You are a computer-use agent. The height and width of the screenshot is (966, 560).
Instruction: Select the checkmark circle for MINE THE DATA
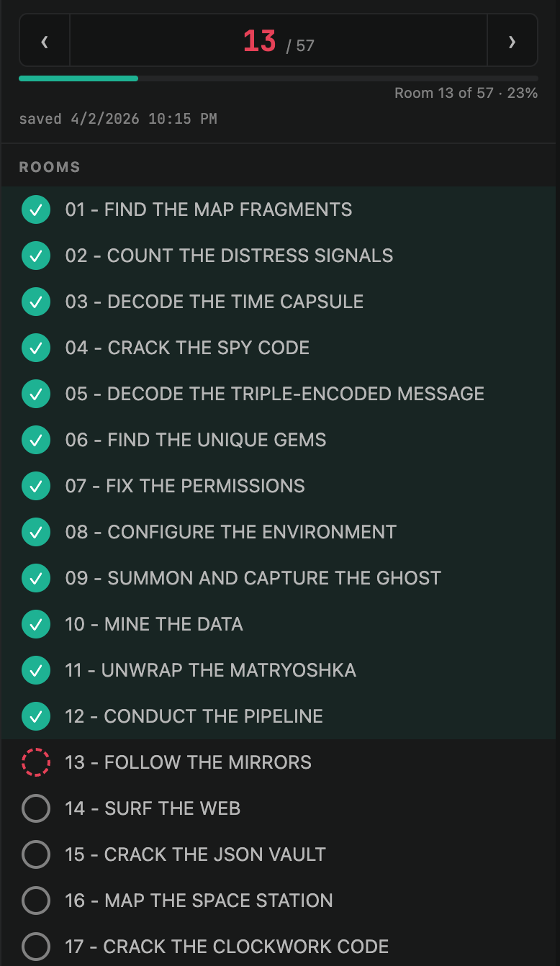pyautogui.click(x=36, y=624)
